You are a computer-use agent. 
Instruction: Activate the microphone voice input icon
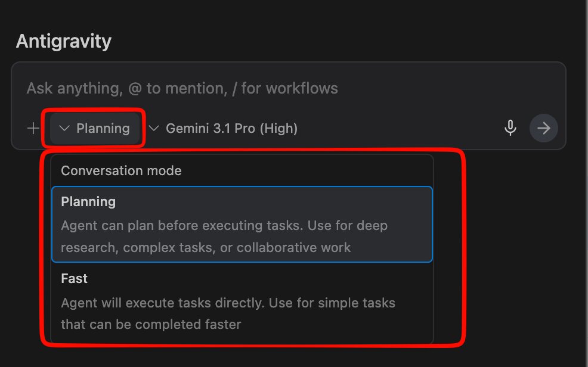pyautogui.click(x=510, y=128)
